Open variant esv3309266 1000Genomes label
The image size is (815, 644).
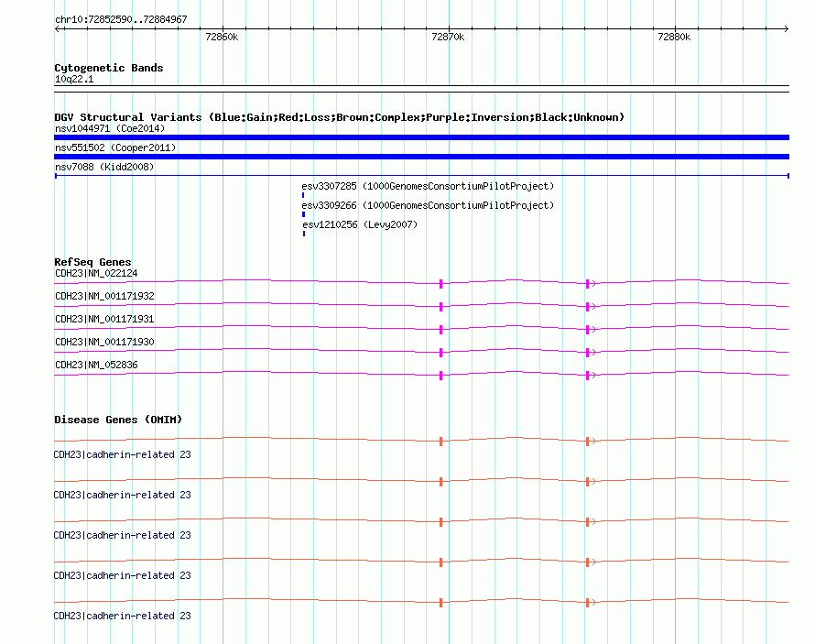pos(428,205)
